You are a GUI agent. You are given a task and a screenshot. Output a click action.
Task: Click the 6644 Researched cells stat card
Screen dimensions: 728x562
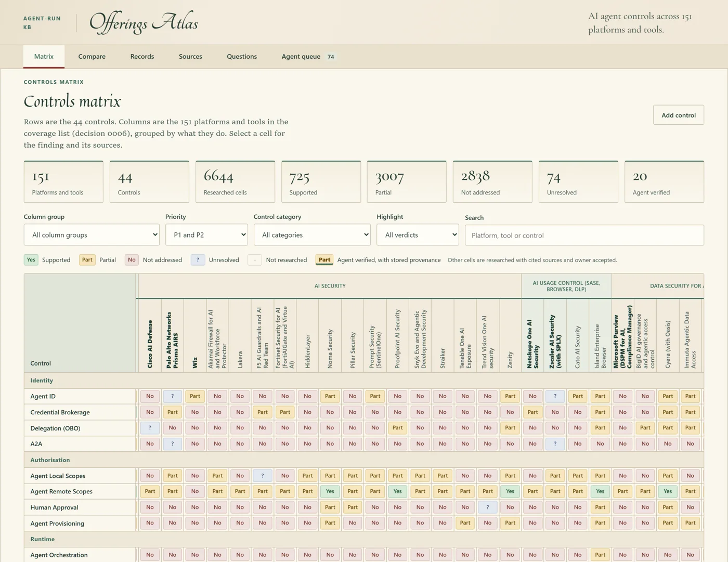235,181
